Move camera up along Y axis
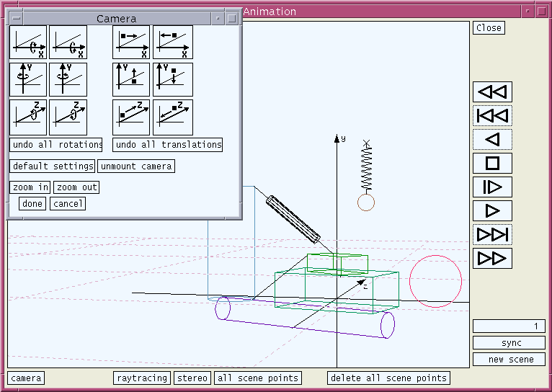This screenshot has width=552, height=392. coord(131,79)
